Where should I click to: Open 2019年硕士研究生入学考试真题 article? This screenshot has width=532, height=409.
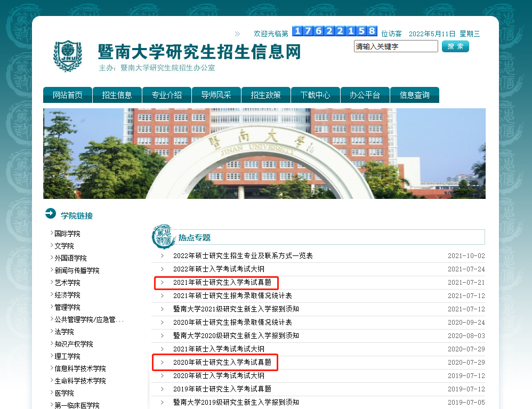[x=222, y=389]
